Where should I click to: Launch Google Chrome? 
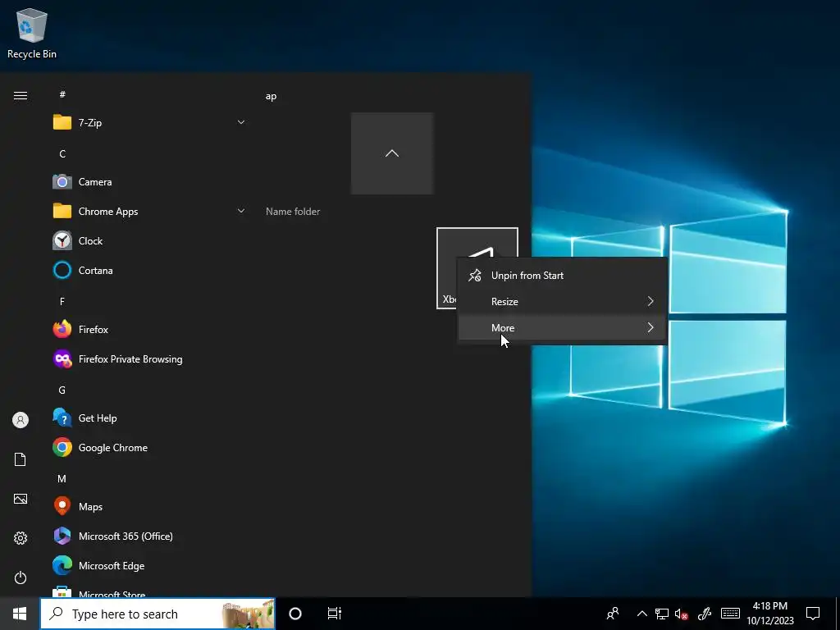pos(149,447)
